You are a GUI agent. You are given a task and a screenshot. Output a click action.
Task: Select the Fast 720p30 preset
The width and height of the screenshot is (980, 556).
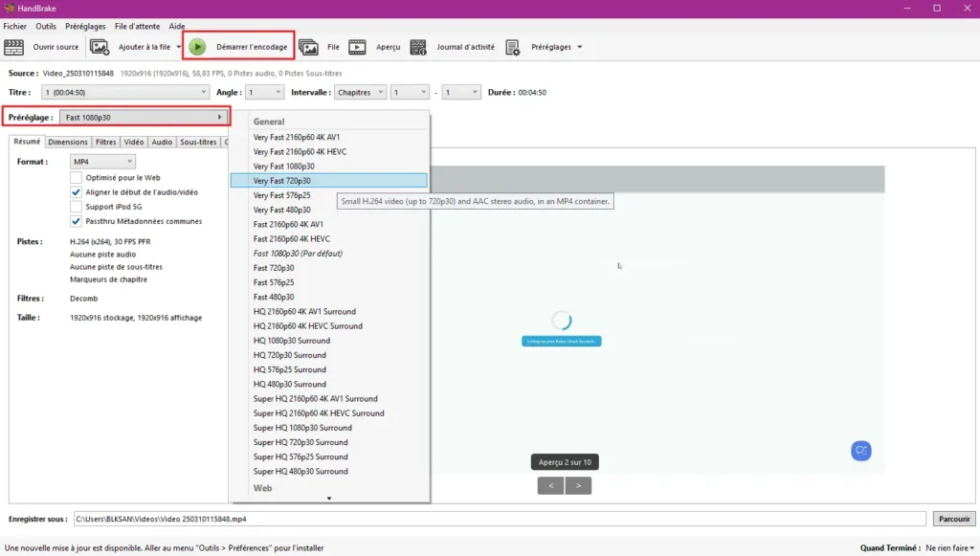(x=329, y=268)
